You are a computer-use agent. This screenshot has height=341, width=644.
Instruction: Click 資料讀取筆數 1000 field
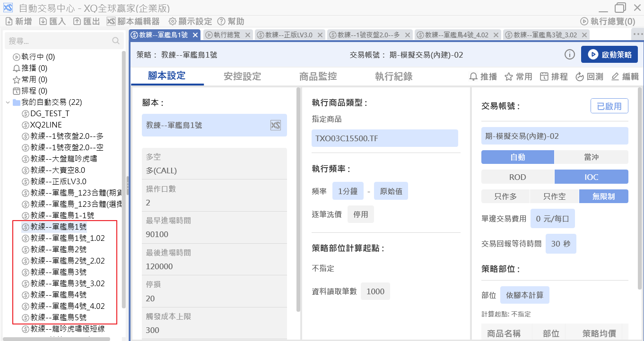coord(375,291)
